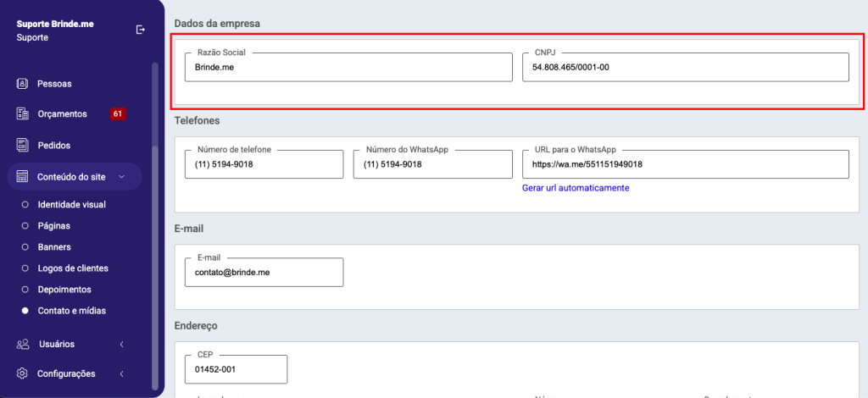
Task: Expand the Usuários submenu arrow
Action: point(122,344)
